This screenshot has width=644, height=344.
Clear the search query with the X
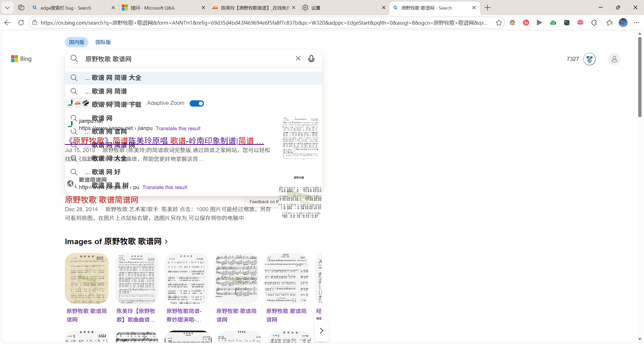pos(298,58)
